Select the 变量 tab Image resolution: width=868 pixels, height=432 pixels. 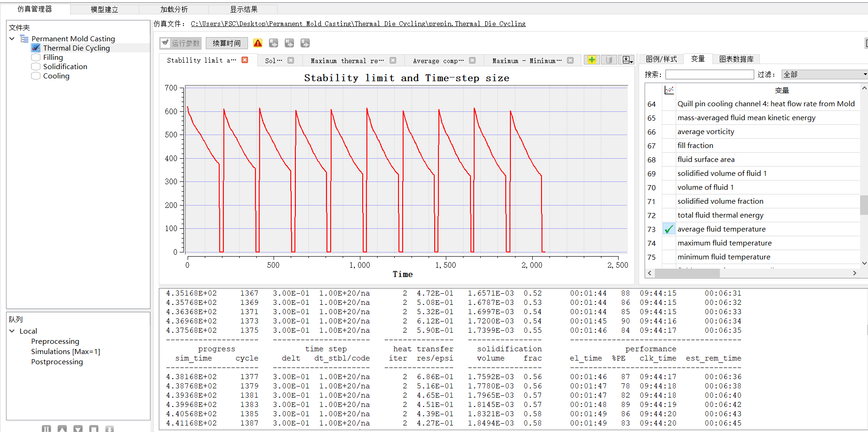[698, 58]
